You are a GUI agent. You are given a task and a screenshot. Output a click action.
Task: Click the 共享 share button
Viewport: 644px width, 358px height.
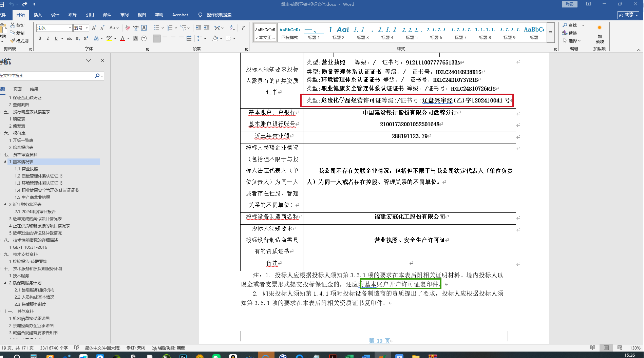628,15
